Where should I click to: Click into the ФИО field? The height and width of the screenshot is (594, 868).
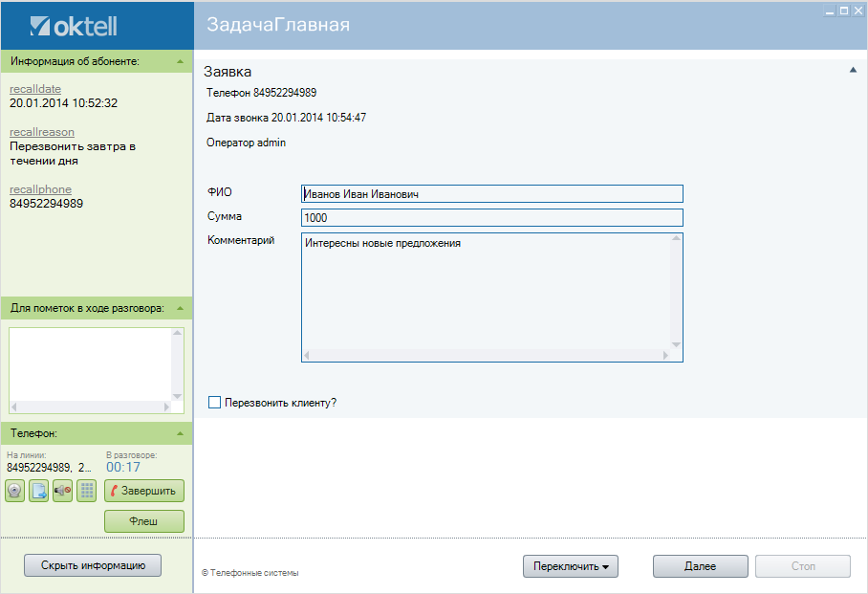491,194
